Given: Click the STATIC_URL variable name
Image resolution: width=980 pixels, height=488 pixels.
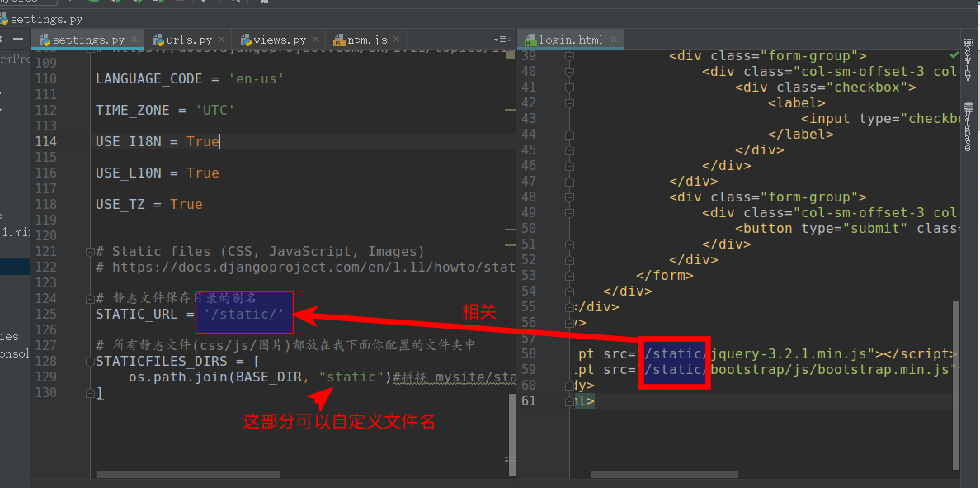Looking at the screenshot, I should [136, 314].
